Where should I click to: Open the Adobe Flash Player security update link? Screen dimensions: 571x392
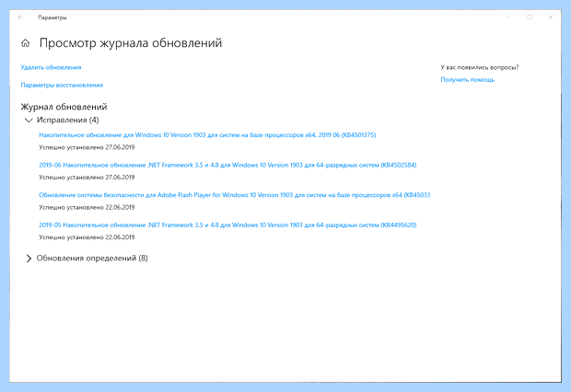[235, 195]
